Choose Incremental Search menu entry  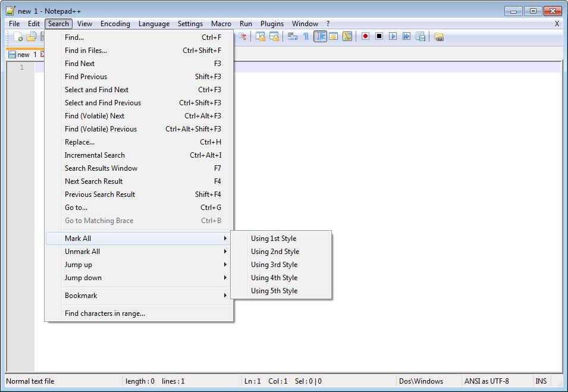[139, 155]
